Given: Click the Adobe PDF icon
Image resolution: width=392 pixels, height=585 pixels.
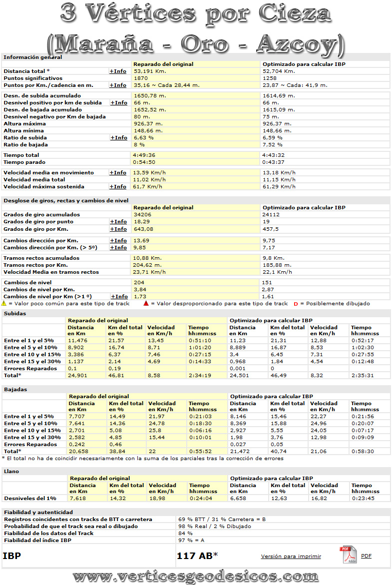Looking at the screenshot, I should (350, 555).
